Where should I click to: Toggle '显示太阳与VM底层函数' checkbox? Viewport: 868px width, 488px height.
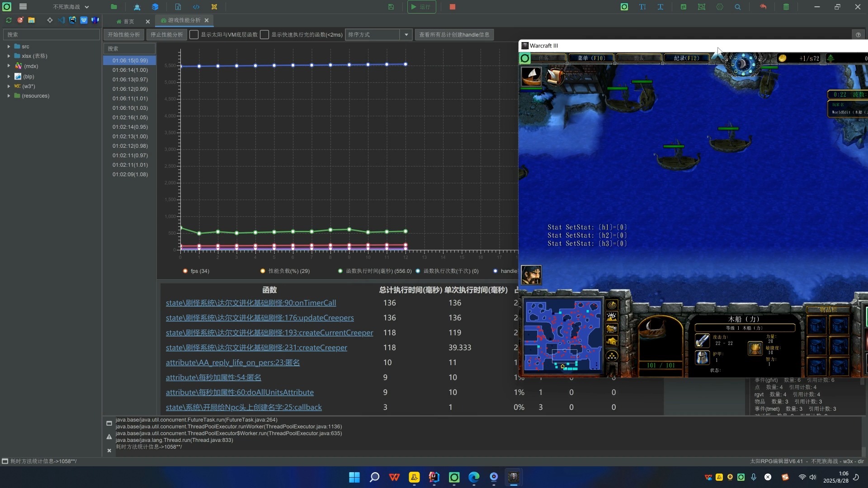click(x=194, y=35)
